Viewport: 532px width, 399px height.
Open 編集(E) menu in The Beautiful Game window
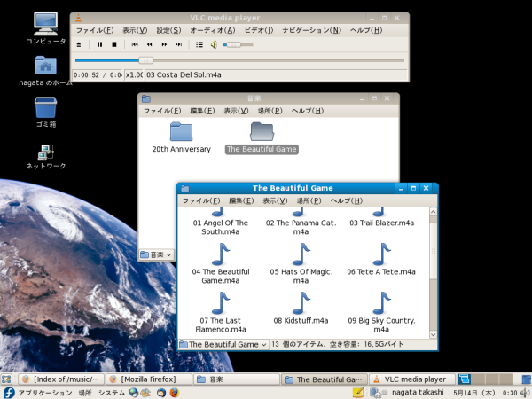241,201
